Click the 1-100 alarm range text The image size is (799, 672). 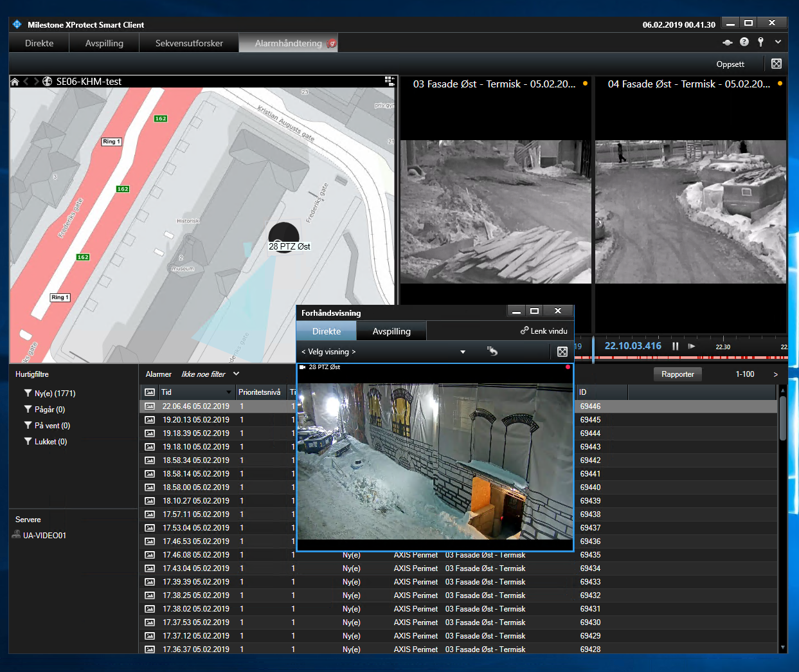point(745,374)
